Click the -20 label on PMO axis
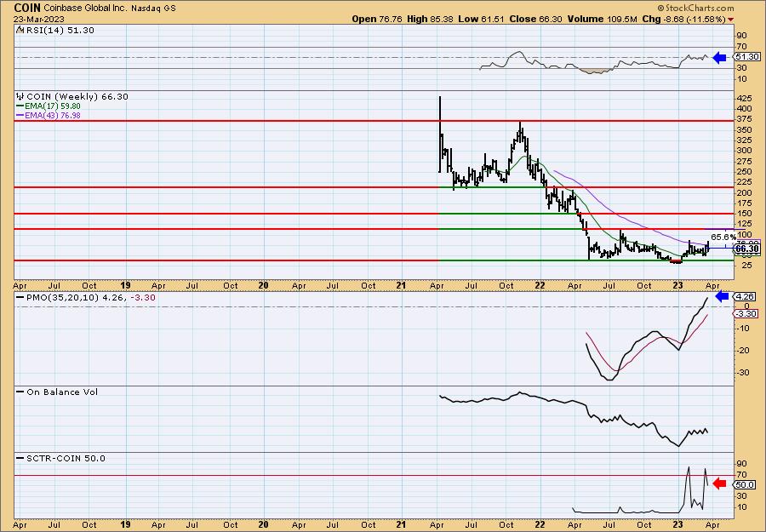766x532 pixels. click(x=744, y=351)
